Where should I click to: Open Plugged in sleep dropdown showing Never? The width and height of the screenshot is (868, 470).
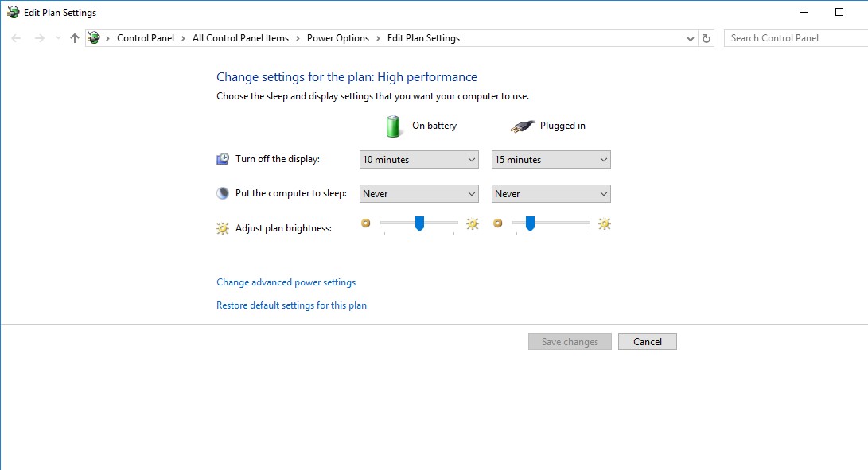(x=551, y=194)
